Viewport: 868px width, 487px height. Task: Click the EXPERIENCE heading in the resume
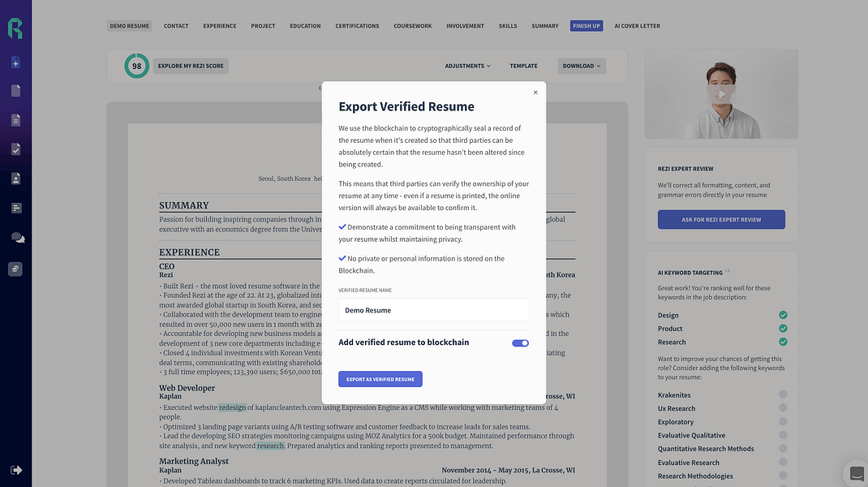coord(189,252)
